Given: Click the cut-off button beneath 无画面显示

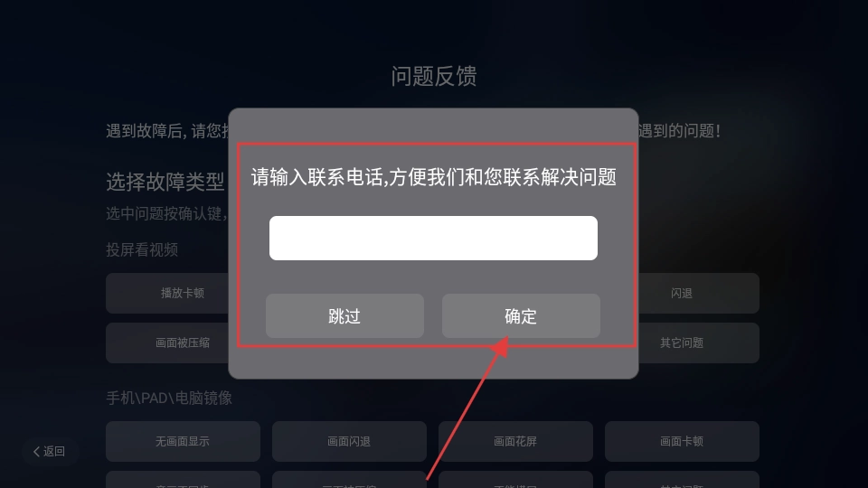Looking at the screenshot, I should click(x=183, y=479).
